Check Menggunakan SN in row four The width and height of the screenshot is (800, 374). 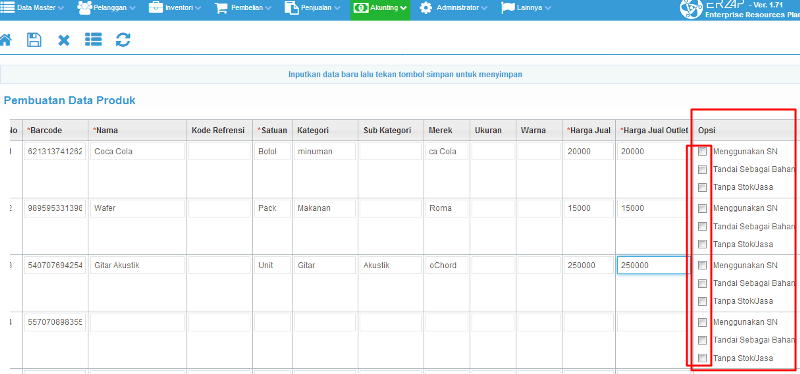(x=703, y=322)
